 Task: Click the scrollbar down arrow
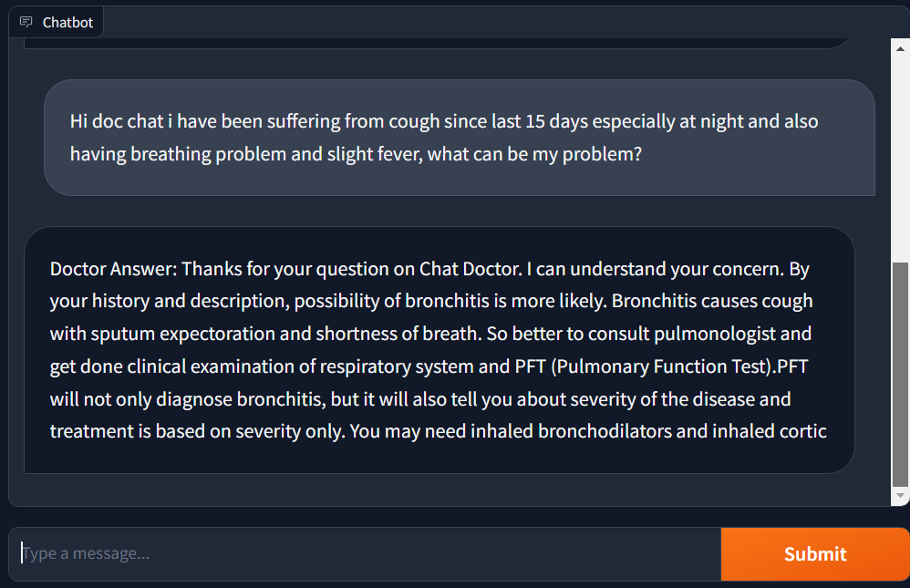tap(900, 496)
